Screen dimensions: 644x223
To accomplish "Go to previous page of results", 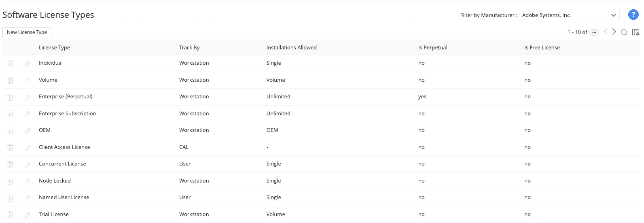I will point(606,32).
